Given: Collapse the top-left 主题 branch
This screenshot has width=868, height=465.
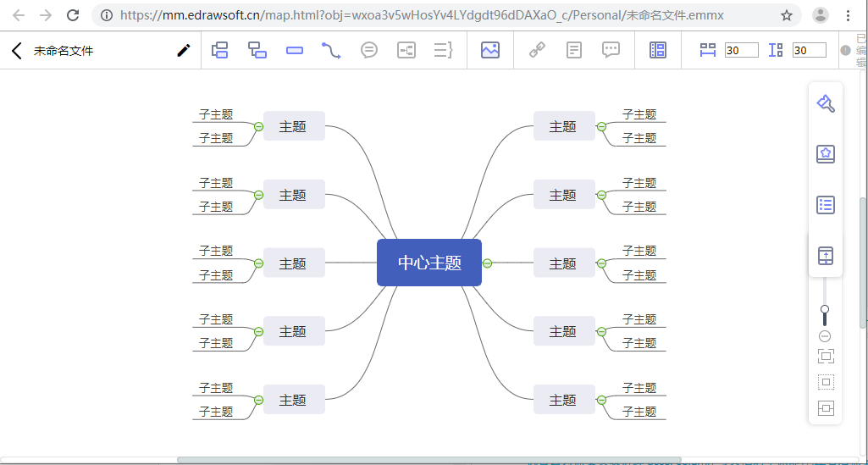Looking at the screenshot, I should (x=258, y=127).
